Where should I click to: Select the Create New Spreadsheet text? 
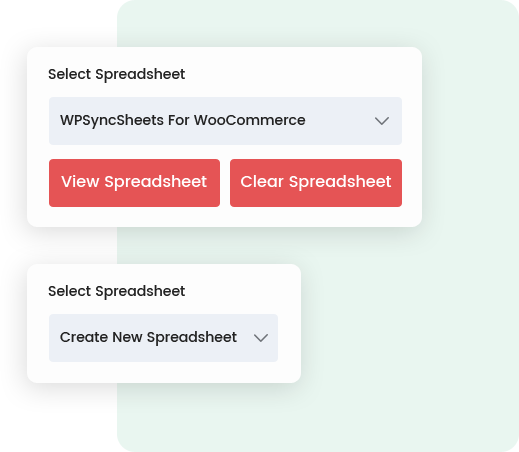click(x=148, y=337)
